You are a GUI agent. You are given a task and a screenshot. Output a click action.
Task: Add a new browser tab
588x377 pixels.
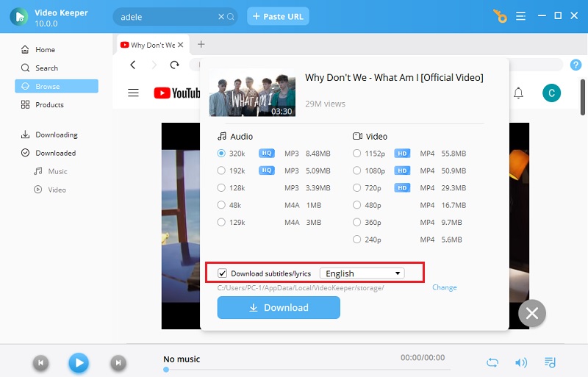click(x=201, y=44)
